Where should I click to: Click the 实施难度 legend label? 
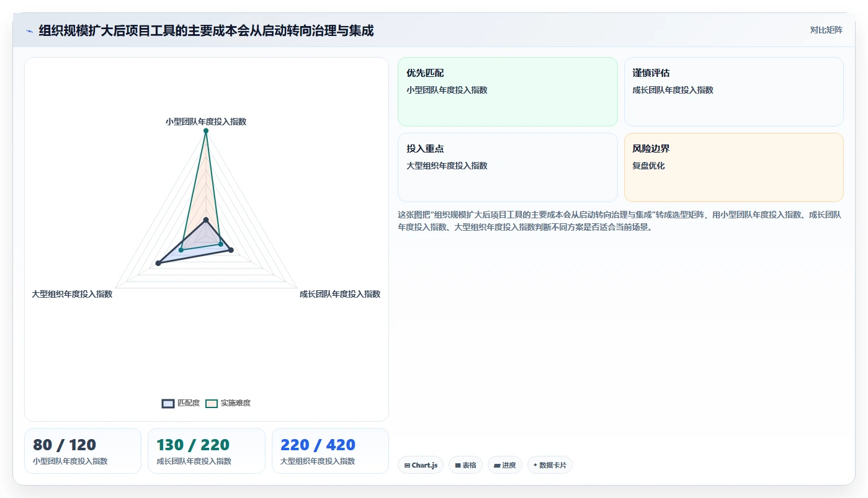click(236, 403)
